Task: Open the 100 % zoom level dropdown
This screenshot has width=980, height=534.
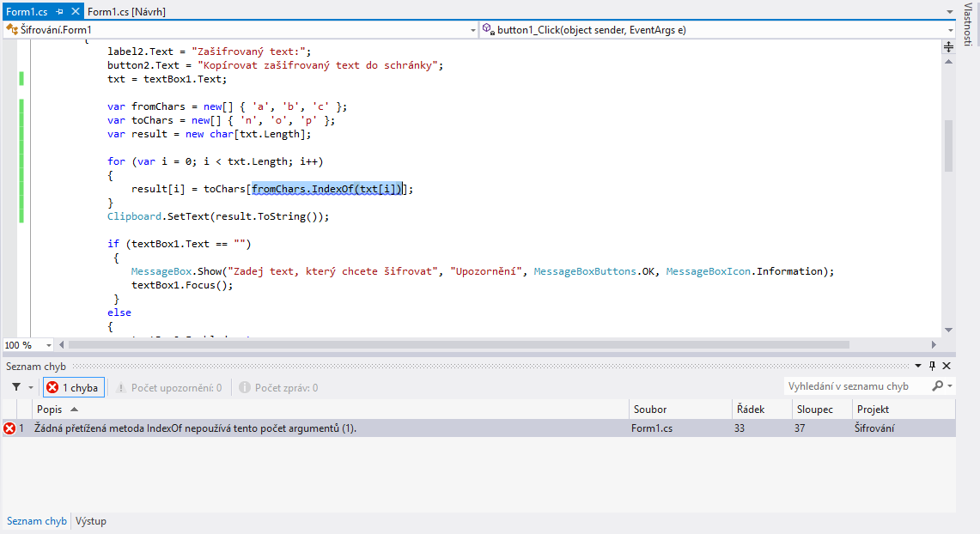Action: coord(48,345)
